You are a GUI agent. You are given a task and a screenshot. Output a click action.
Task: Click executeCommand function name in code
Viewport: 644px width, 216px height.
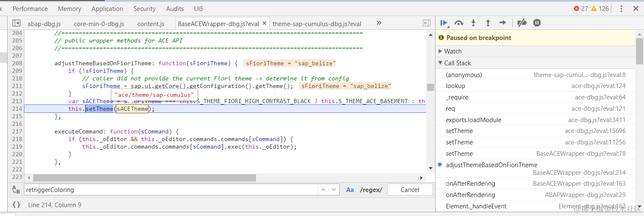(x=79, y=131)
